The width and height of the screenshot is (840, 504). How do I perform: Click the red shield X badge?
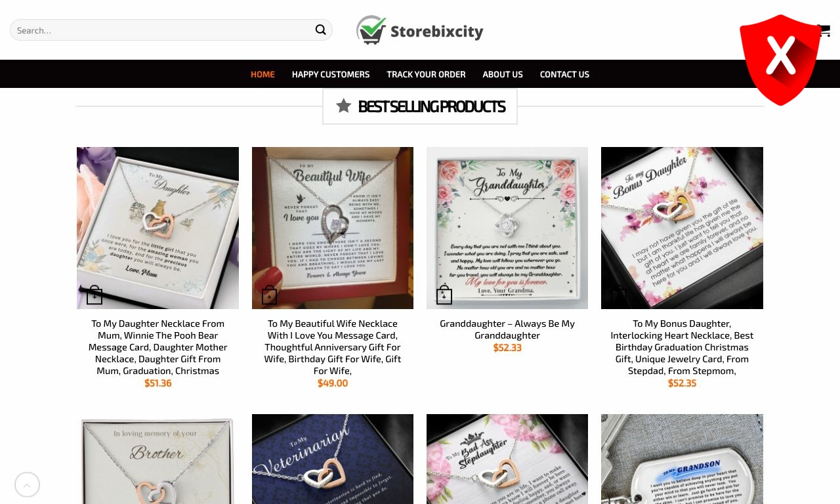pyautogui.click(x=780, y=60)
